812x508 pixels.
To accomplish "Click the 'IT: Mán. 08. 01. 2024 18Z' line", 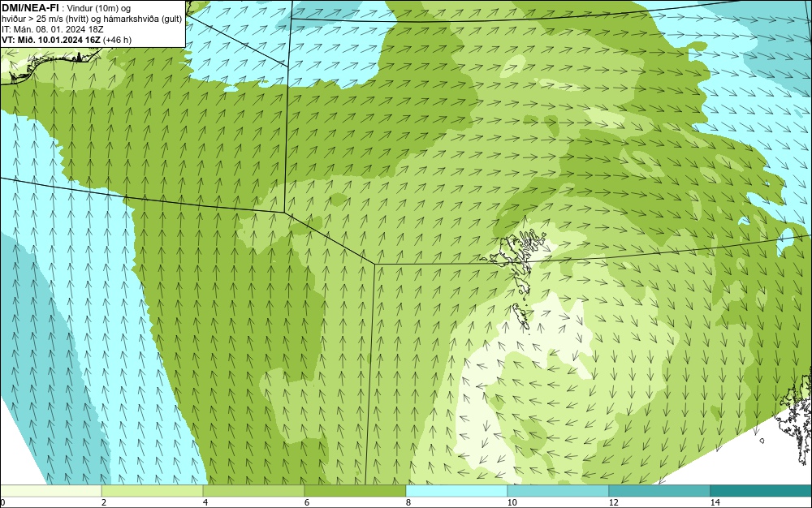I will click(x=52, y=29).
